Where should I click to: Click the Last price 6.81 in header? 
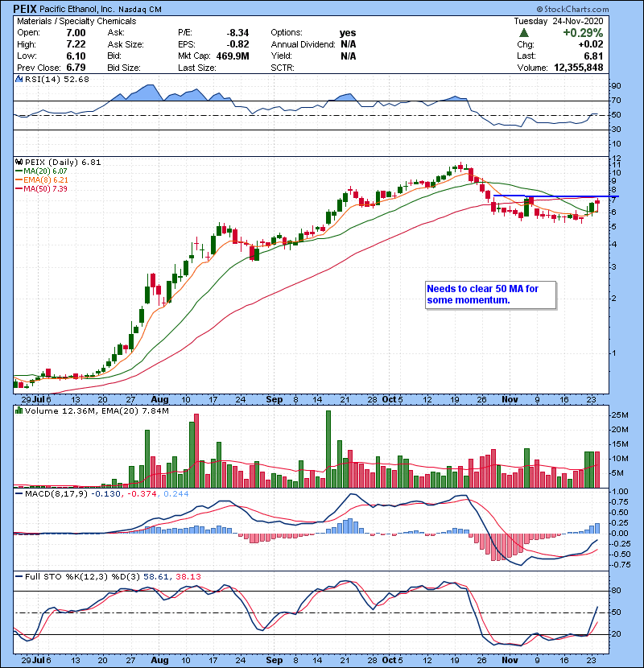594,56
